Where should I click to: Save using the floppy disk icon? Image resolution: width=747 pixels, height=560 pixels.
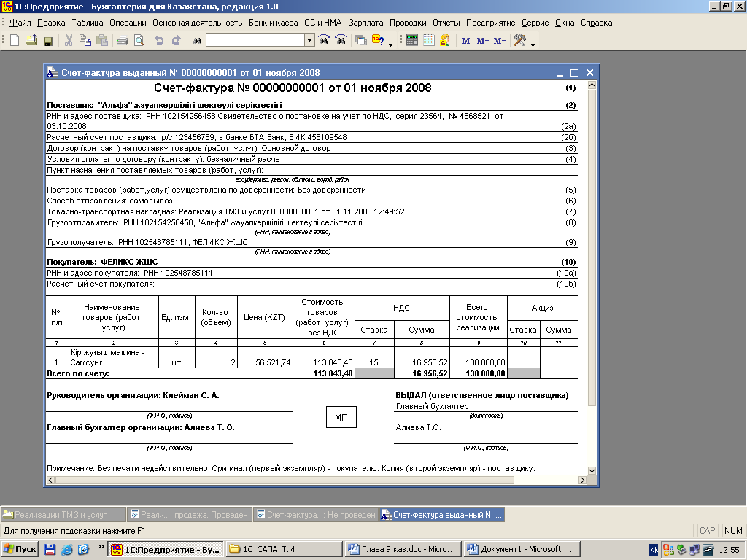pyautogui.click(x=47, y=41)
